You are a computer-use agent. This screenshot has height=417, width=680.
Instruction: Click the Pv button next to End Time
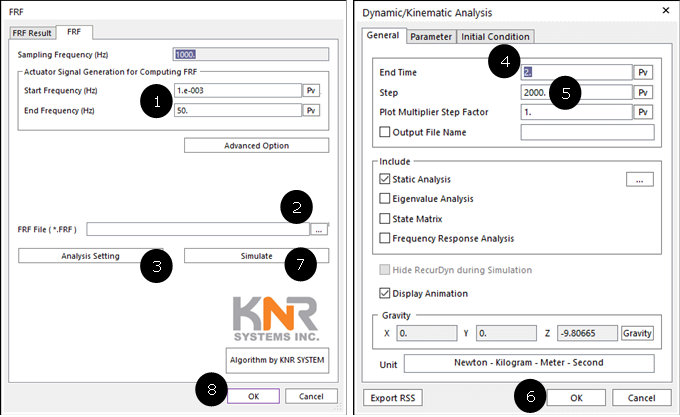click(x=643, y=72)
